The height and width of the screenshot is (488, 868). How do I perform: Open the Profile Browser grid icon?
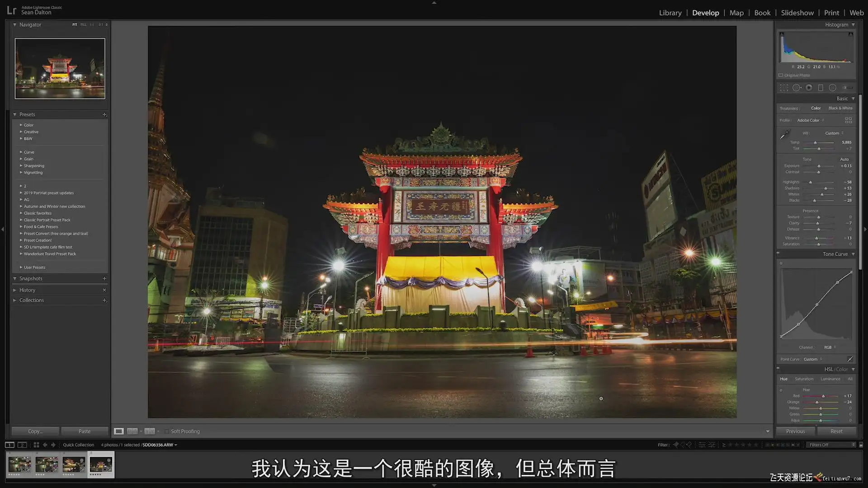[x=848, y=120]
